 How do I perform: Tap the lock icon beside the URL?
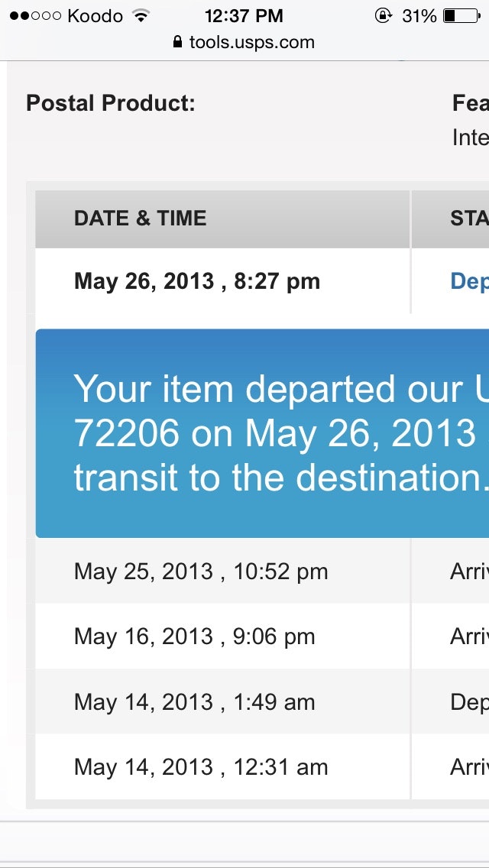pyautogui.click(x=178, y=42)
